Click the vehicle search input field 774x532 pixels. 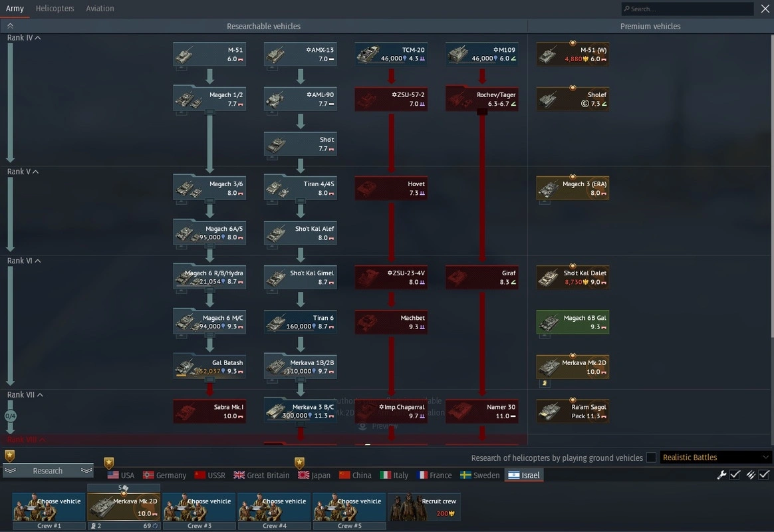click(688, 9)
